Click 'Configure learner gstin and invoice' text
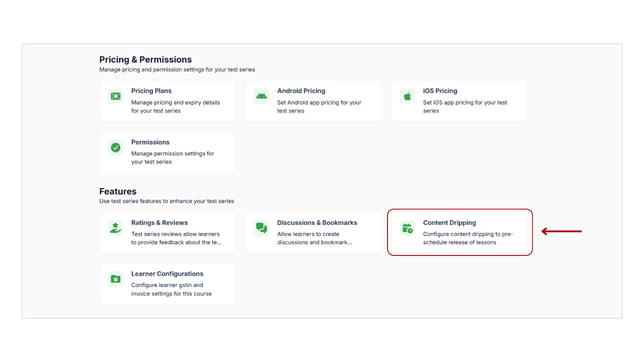 coord(171,289)
